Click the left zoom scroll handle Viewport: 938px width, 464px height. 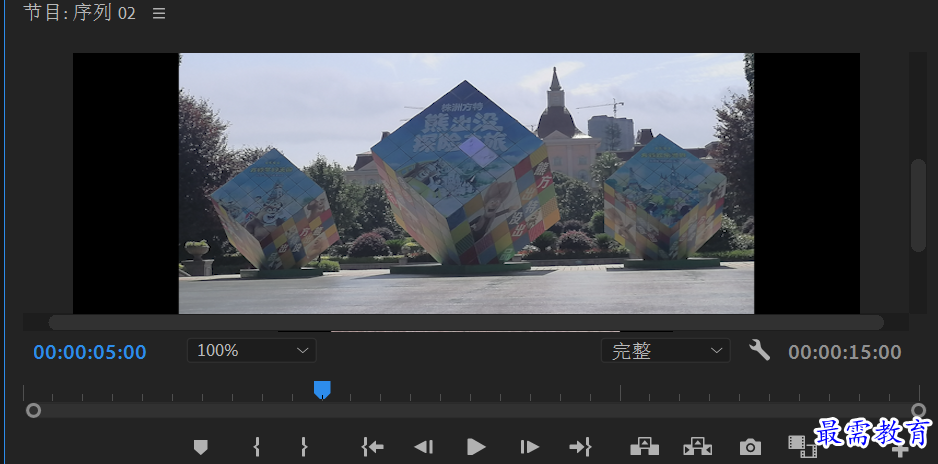tap(34, 411)
